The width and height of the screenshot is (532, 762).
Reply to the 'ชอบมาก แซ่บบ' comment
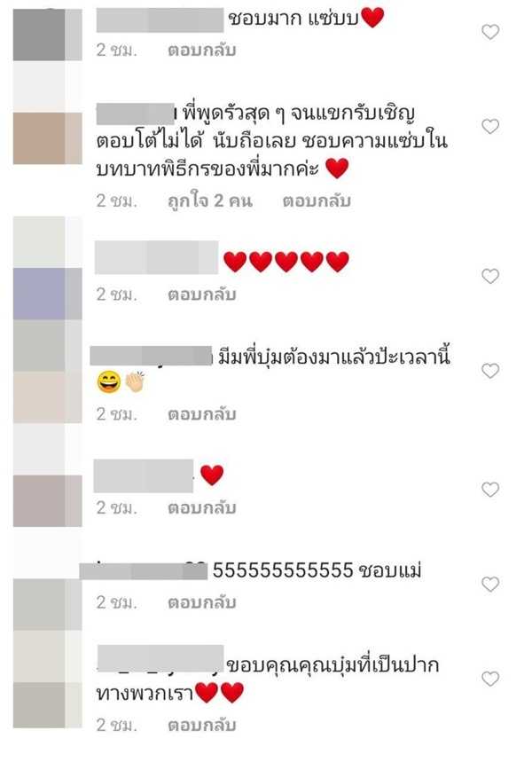point(201,51)
